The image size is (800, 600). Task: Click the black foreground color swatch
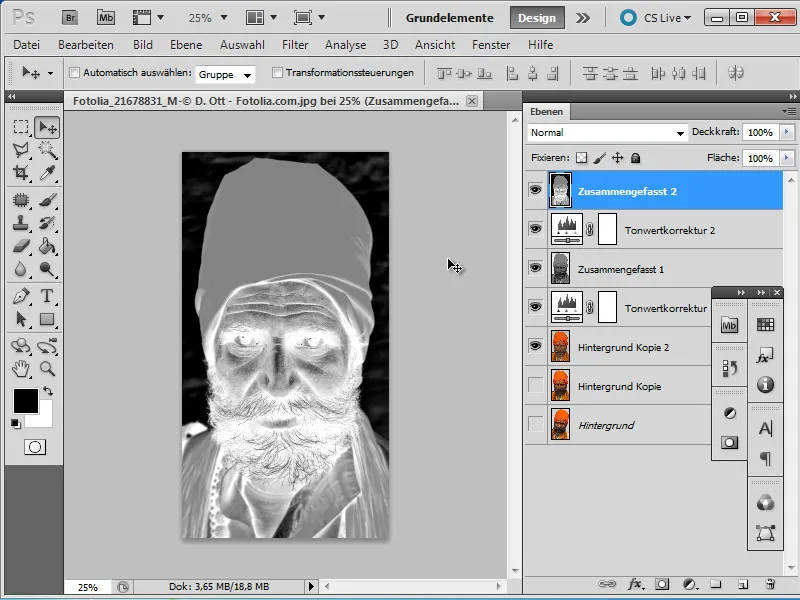click(x=26, y=401)
